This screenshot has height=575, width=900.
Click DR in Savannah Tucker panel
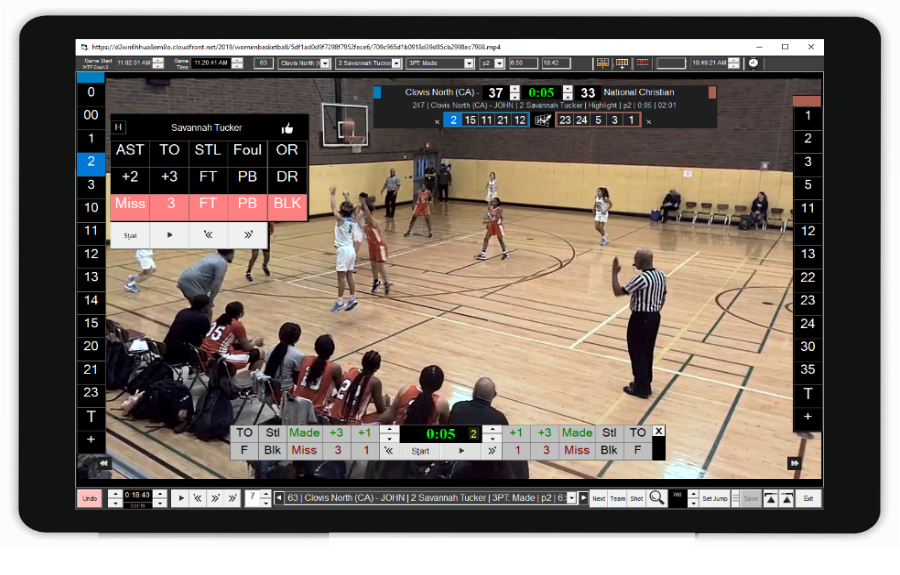(287, 177)
